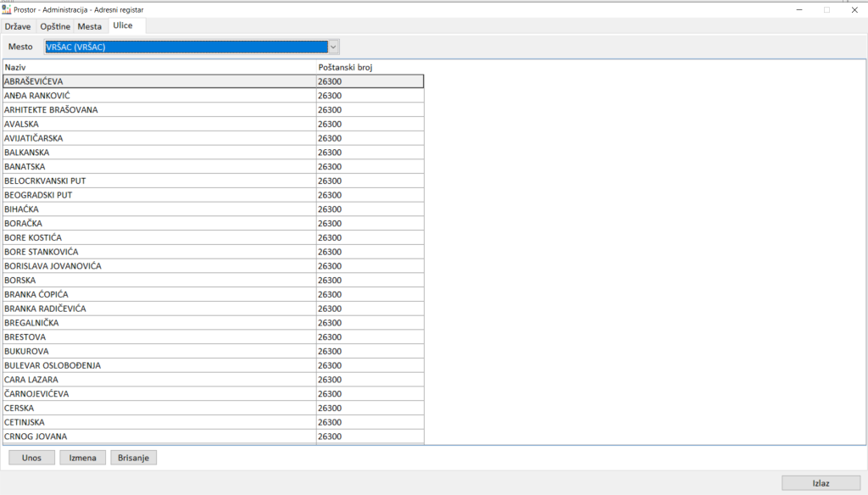Click the Izlaz button

(x=821, y=482)
